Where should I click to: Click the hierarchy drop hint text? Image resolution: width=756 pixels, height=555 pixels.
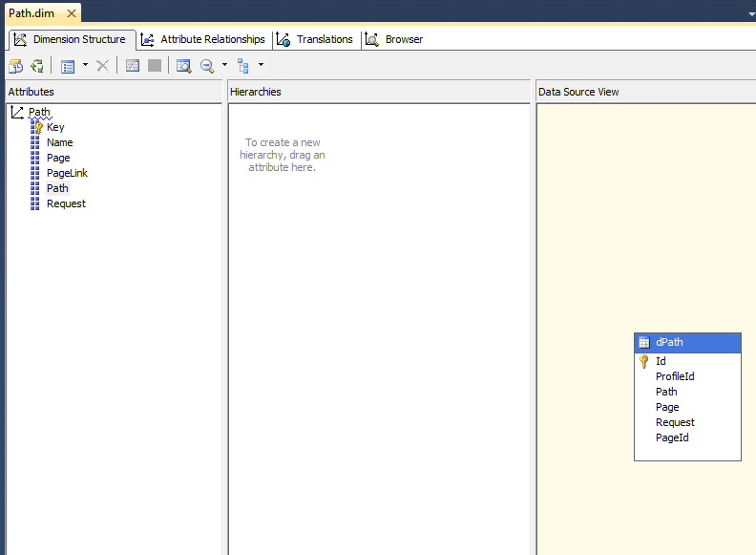pos(283,155)
